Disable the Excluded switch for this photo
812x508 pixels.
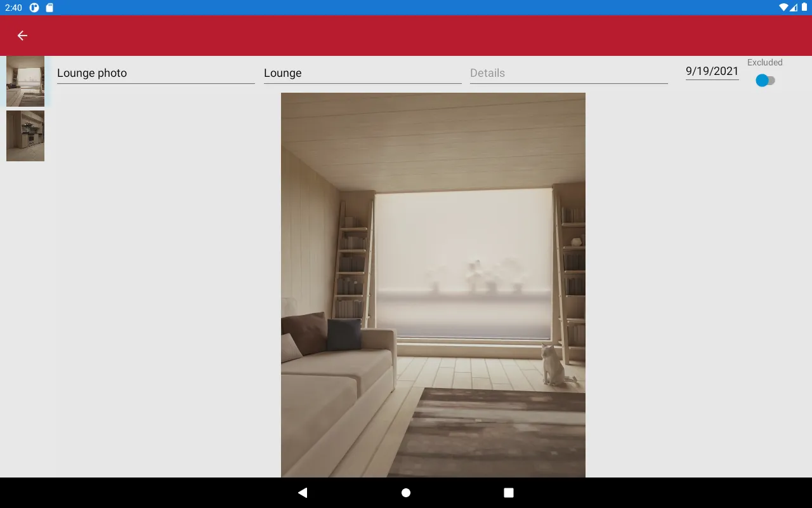(x=765, y=80)
